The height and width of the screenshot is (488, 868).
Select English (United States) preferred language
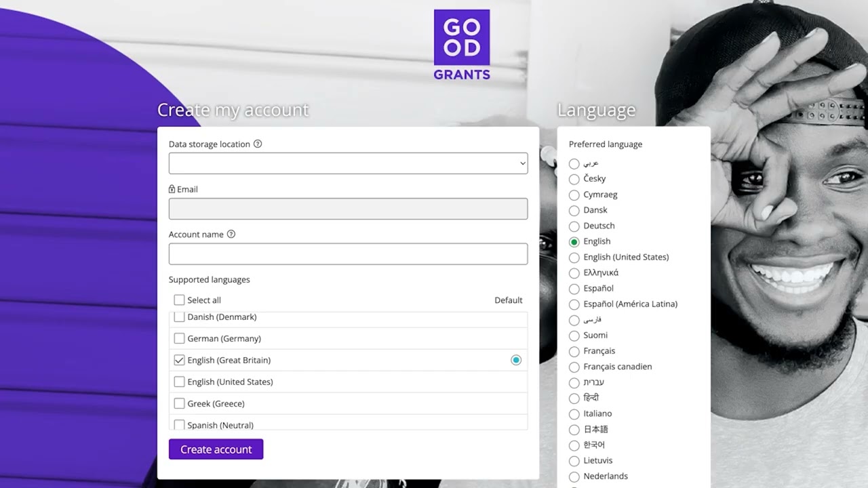pos(574,257)
